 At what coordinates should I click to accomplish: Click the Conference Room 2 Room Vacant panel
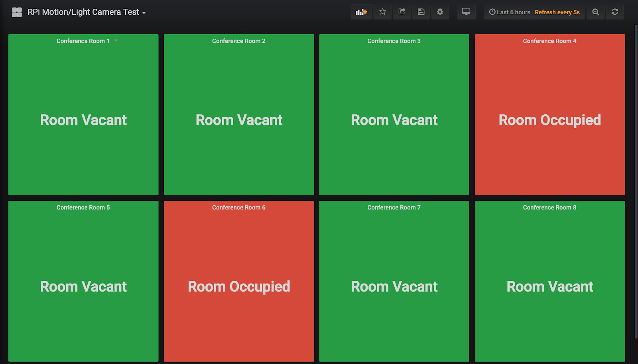(x=238, y=120)
